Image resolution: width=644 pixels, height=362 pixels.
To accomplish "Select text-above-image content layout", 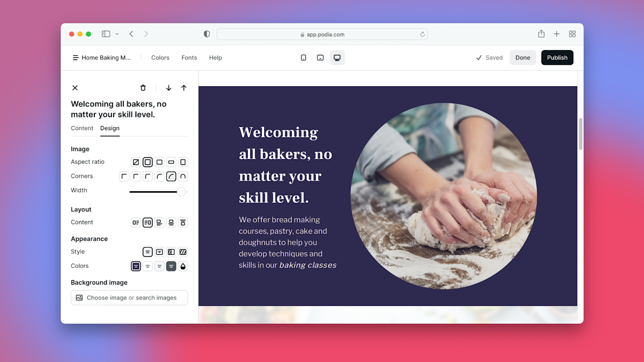I will (x=182, y=223).
